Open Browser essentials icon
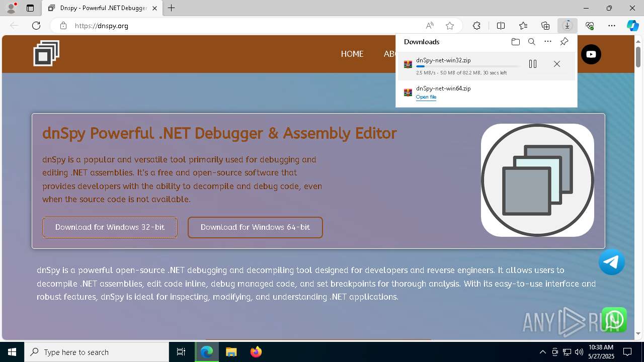This screenshot has height=362, width=644. coord(590,26)
